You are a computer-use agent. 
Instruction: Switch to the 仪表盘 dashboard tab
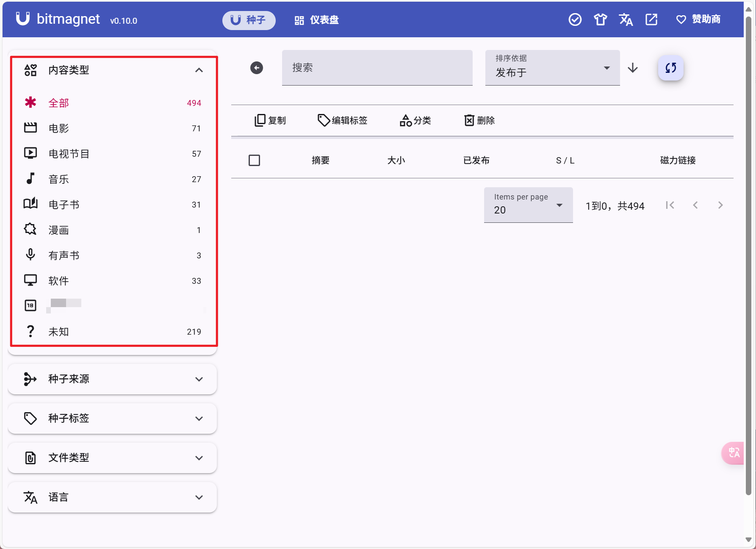click(316, 19)
